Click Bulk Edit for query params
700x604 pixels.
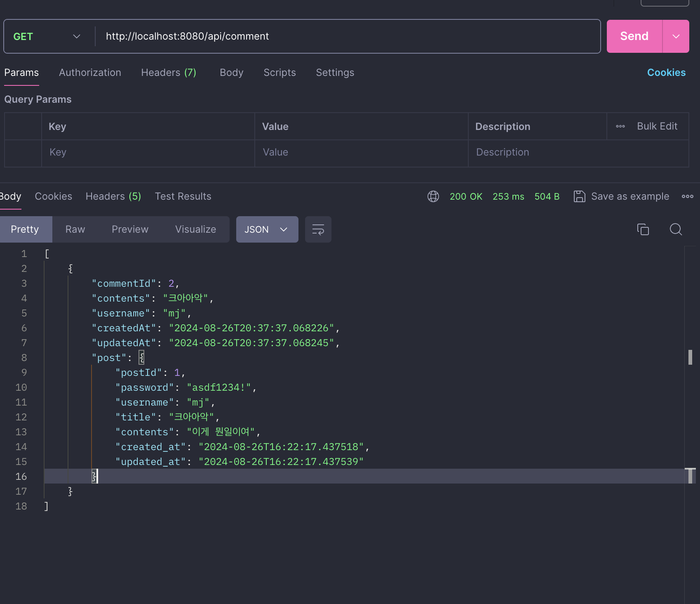tap(657, 126)
